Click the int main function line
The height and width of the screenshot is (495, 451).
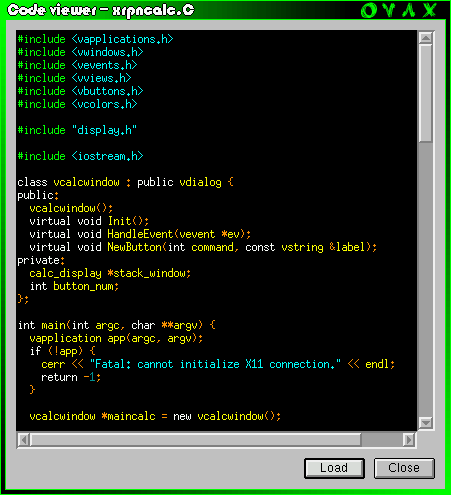pos(117,325)
